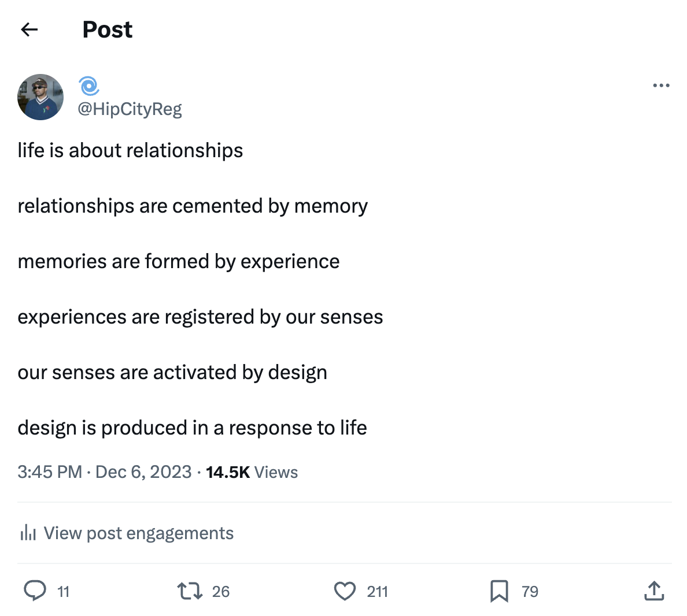Click the repost count of 26
Screen dimensions: 687x616
[x=221, y=592]
